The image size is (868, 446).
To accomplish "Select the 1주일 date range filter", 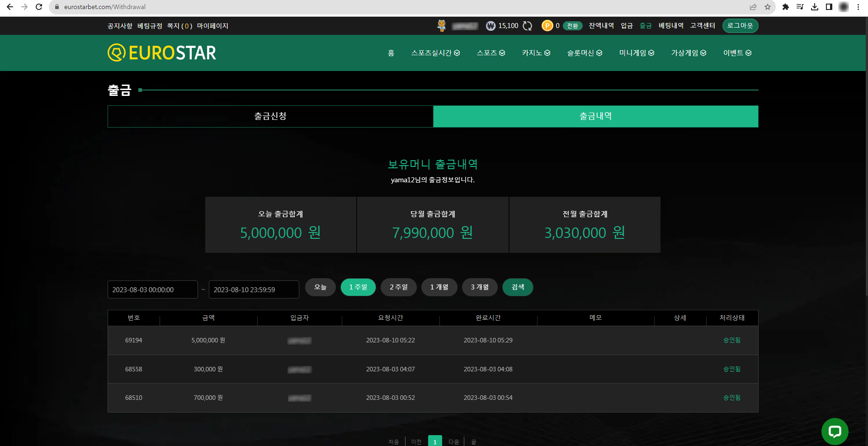I will (x=358, y=287).
